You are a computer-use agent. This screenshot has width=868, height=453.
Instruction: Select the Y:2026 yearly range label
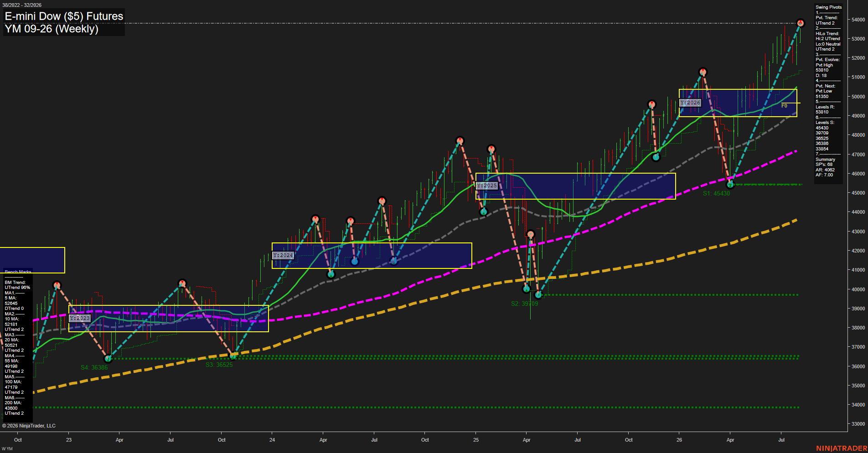point(690,103)
